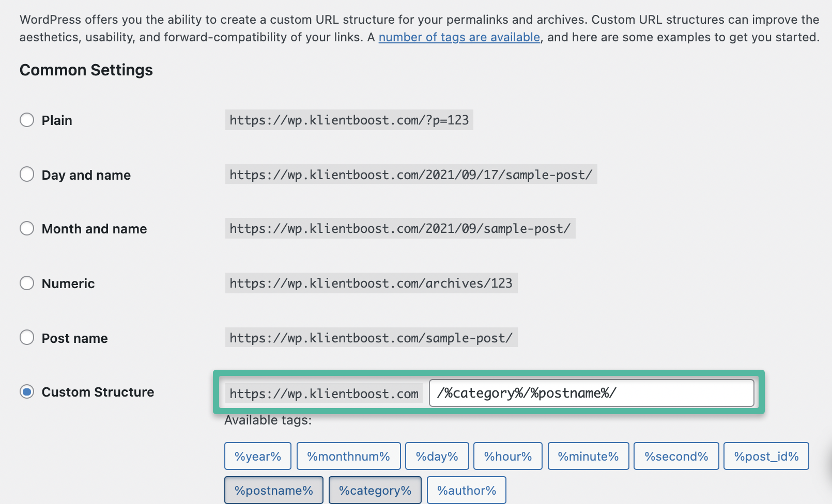Select the Post name radio option

coord(27,337)
